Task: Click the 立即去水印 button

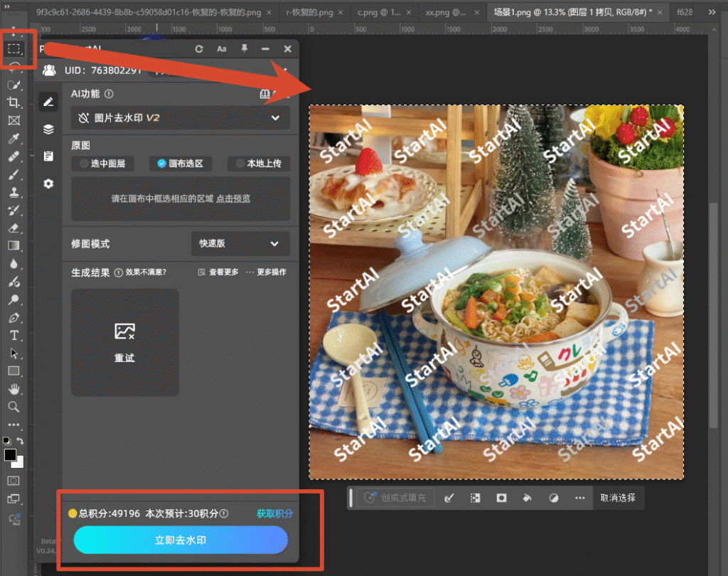Action: [x=181, y=540]
